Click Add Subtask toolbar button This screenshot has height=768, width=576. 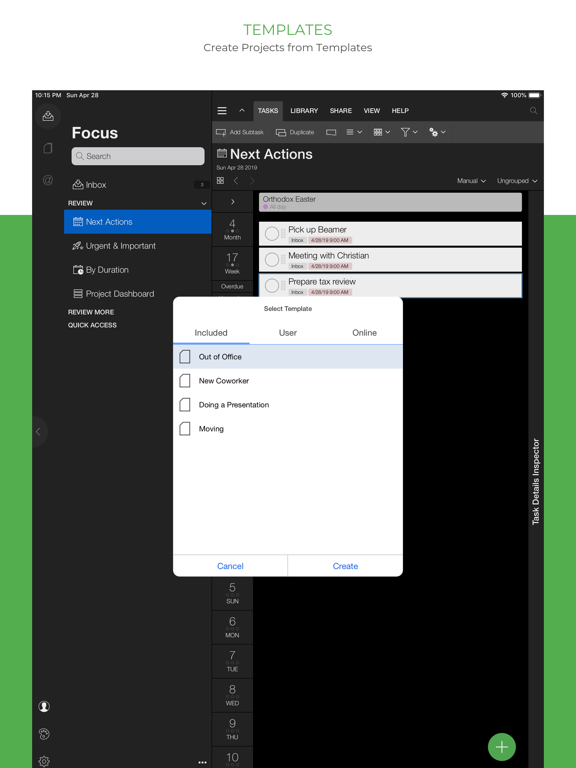240,132
